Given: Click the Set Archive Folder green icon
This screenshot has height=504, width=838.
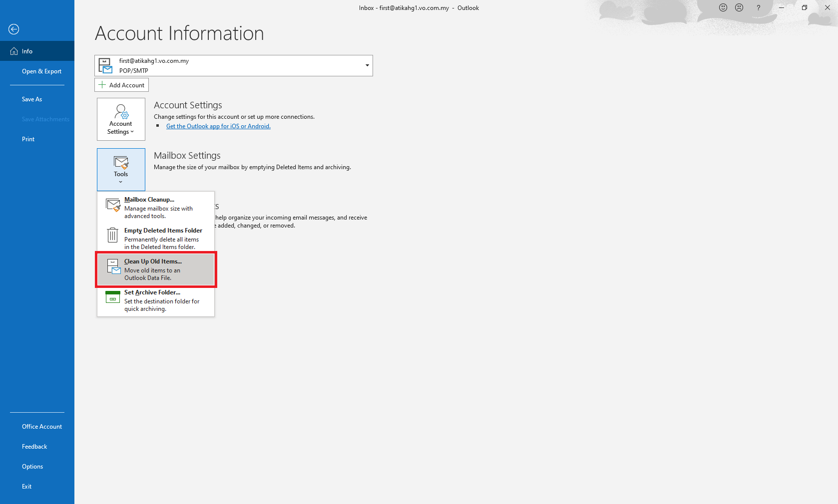Looking at the screenshot, I should (x=113, y=297).
